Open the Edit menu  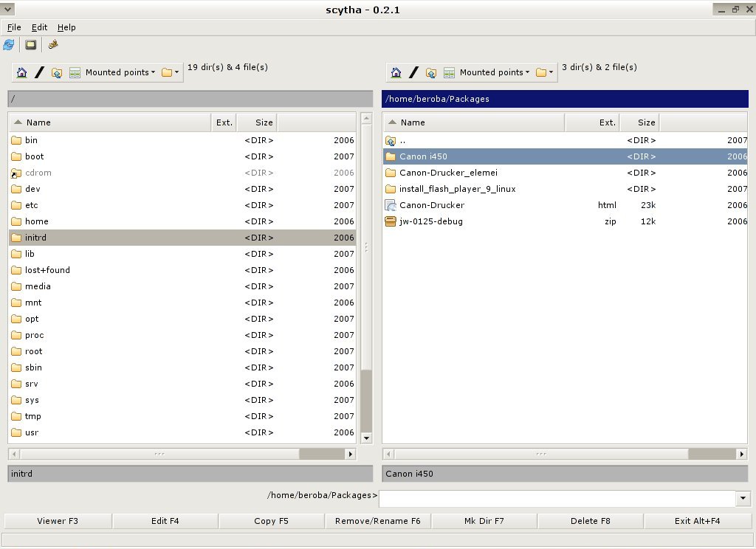pos(40,27)
